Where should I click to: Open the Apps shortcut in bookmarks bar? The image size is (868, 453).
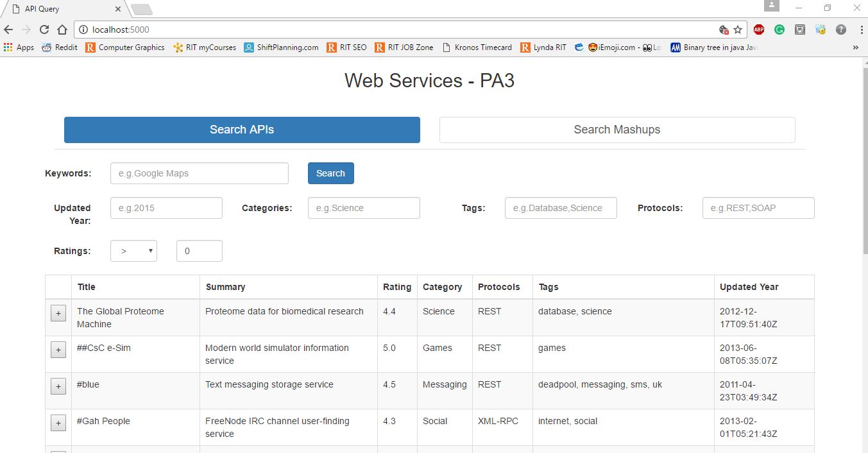pyautogui.click(x=19, y=47)
